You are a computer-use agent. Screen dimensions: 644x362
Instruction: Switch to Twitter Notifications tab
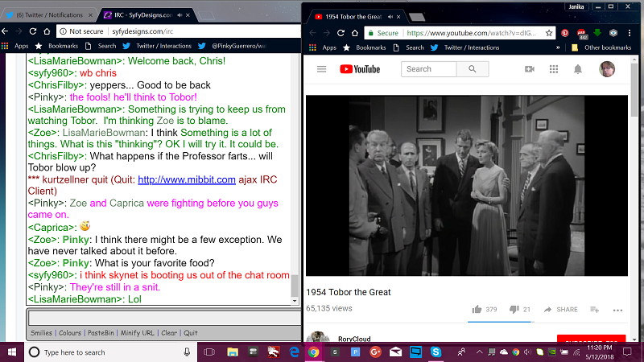click(49, 15)
